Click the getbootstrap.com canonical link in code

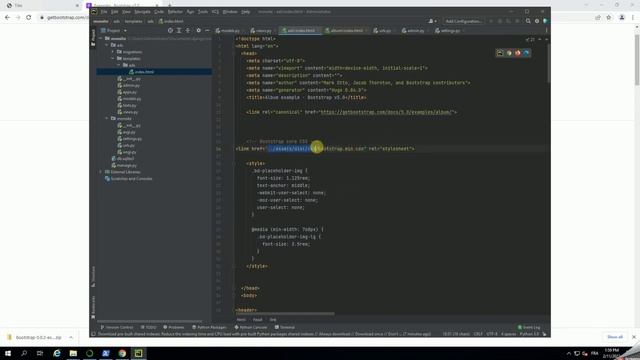387,112
